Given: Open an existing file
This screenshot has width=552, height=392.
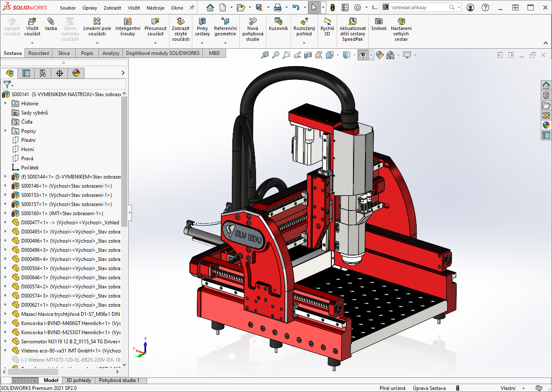Looking at the screenshot, I should (x=241, y=7).
